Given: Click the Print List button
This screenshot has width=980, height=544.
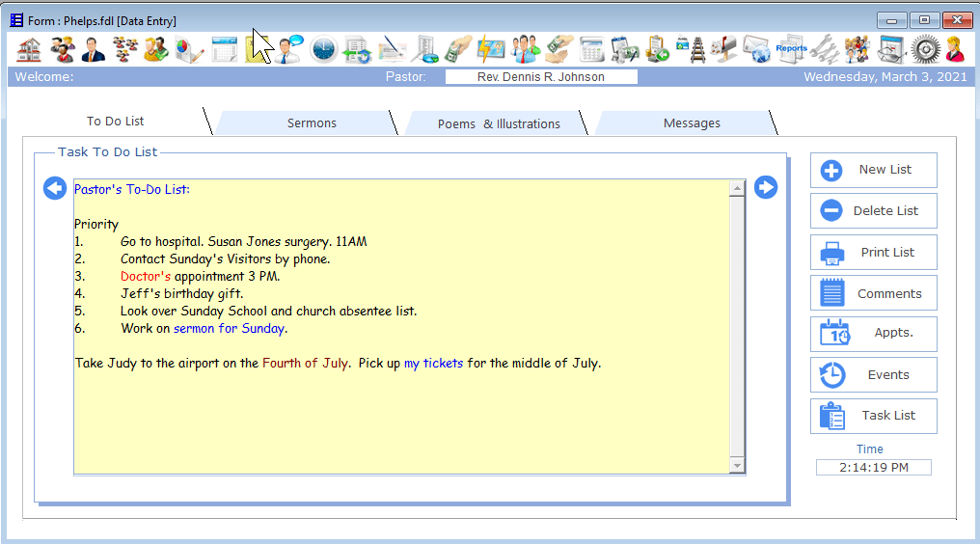Looking at the screenshot, I should (x=874, y=253).
